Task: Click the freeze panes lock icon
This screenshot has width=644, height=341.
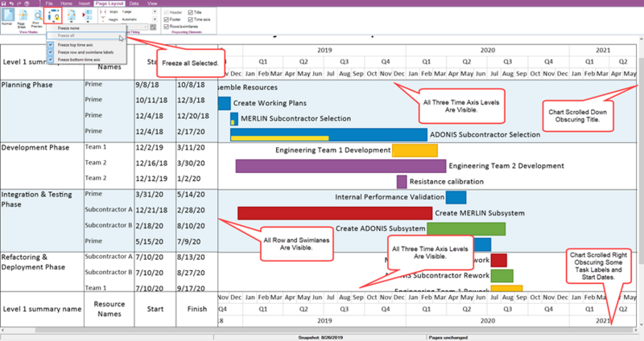Action: [53, 15]
